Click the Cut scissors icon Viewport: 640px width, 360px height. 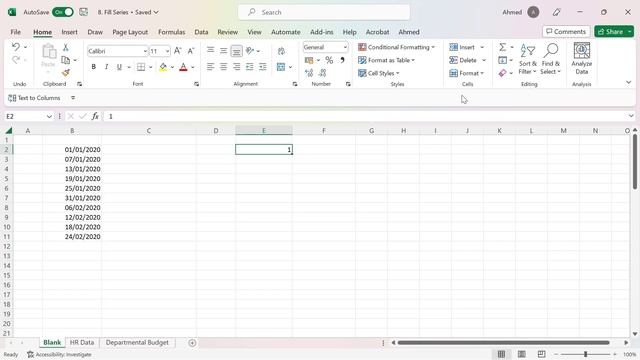(65, 48)
